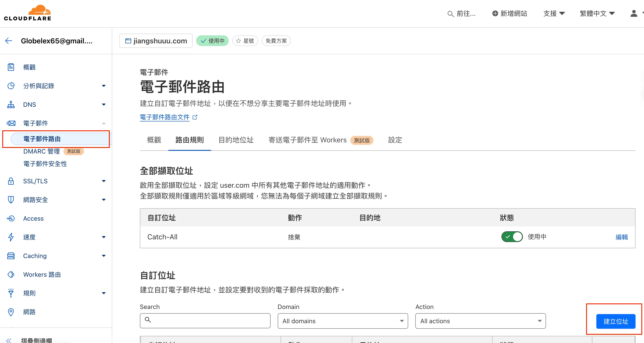This screenshot has width=644, height=343.
Task: Toggle the Catch-All 使用中 switch
Action: pyautogui.click(x=512, y=237)
